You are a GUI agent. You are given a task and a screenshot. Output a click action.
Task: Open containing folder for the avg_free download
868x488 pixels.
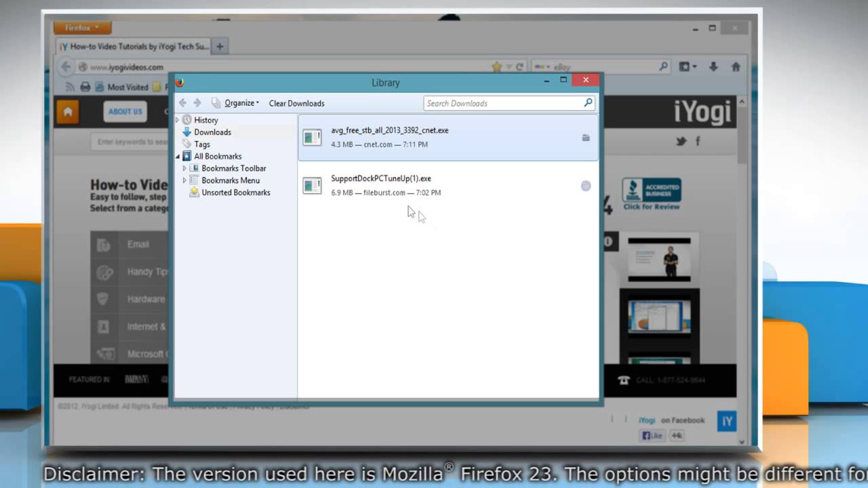point(586,138)
